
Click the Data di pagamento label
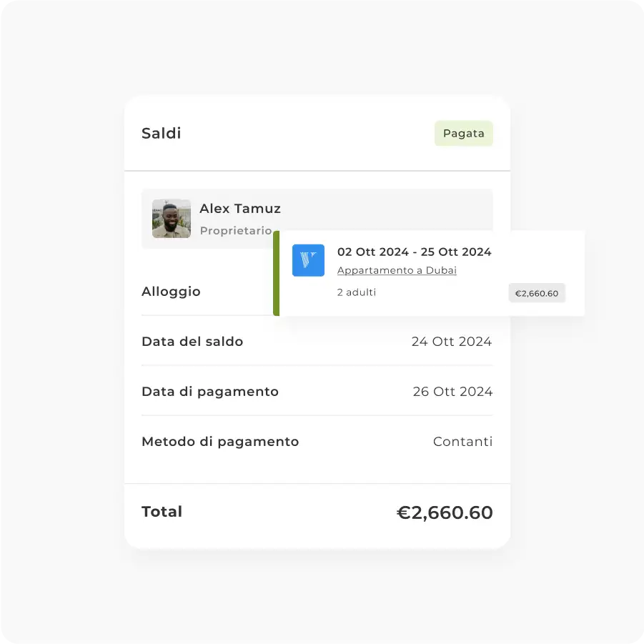point(210,392)
